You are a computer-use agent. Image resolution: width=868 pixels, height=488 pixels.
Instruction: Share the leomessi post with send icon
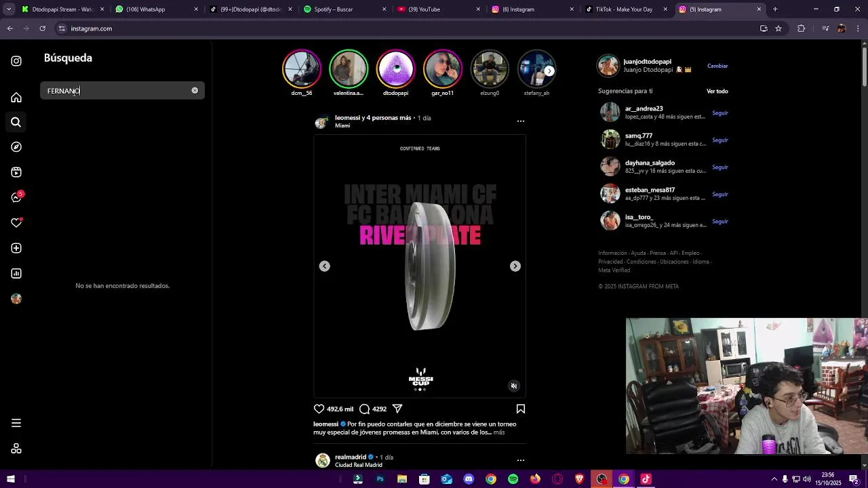tap(397, 409)
